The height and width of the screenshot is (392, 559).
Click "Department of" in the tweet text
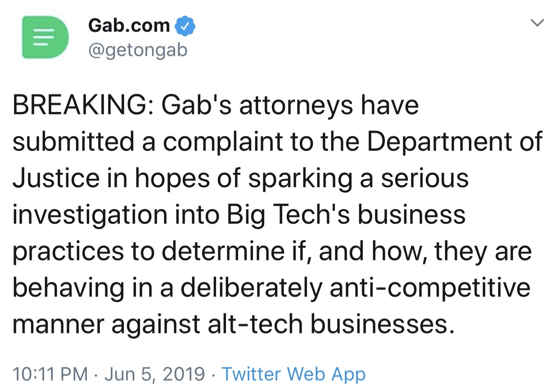pos(455,142)
